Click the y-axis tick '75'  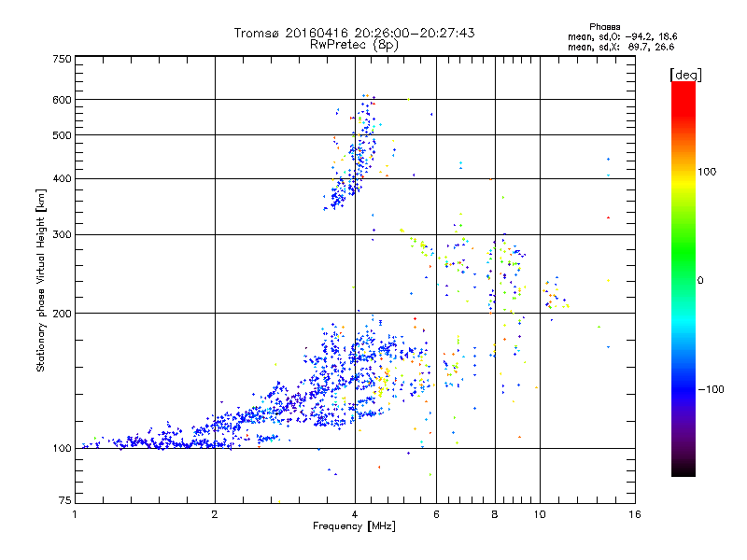coord(65,500)
